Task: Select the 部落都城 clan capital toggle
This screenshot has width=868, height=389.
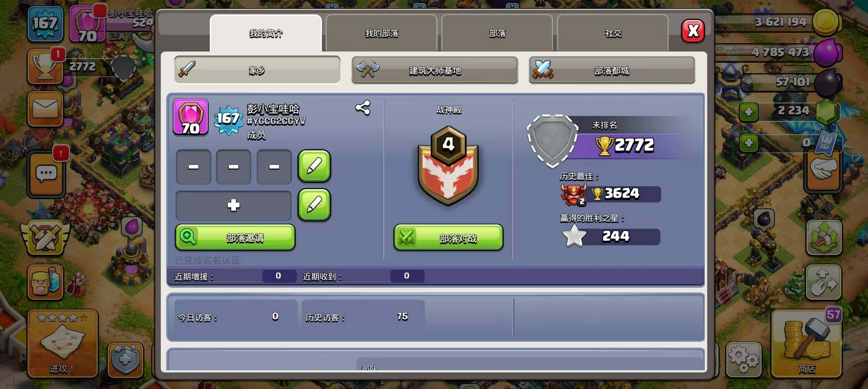Action: (x=612, y=70)
